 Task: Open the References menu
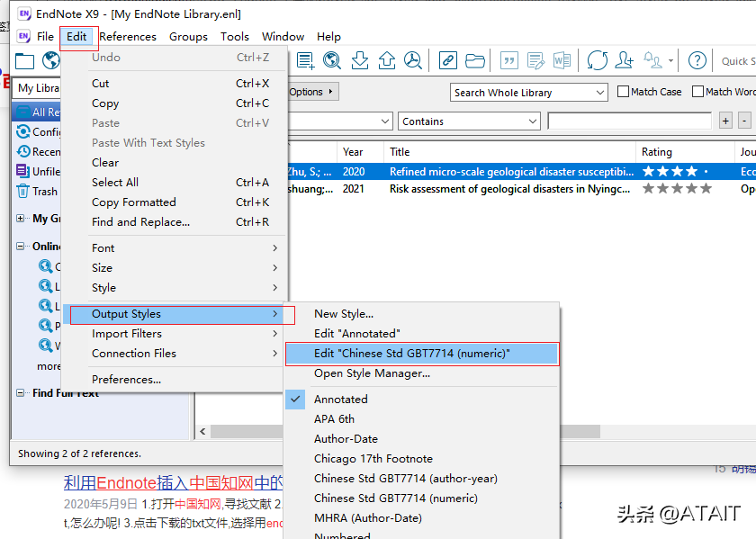coord(128,37)
